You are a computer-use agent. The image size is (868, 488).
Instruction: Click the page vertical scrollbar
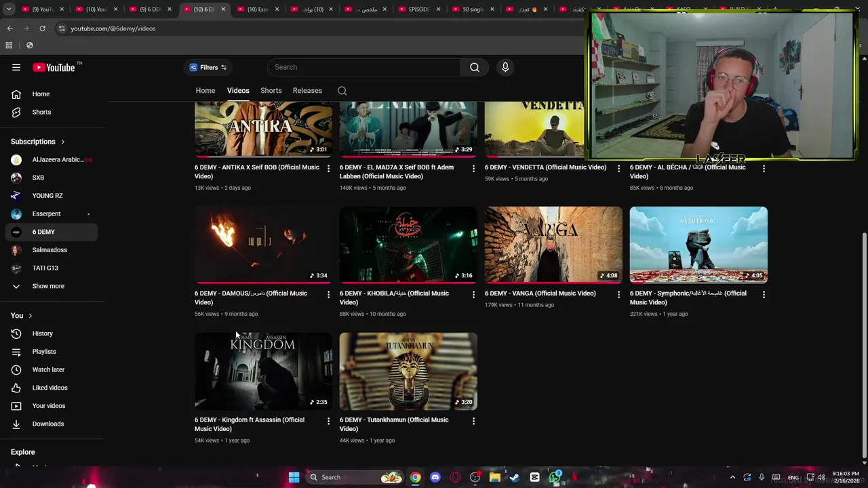(x=864, y=346)
